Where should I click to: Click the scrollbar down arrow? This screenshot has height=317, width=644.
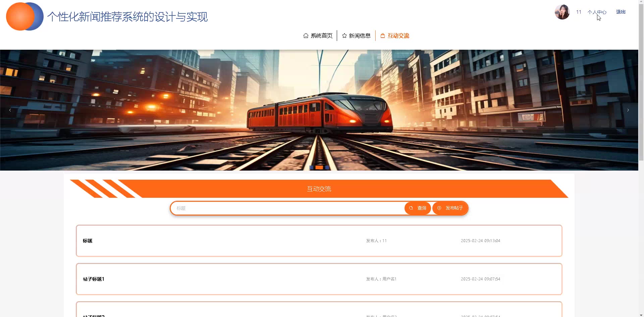tap(641, 314)
